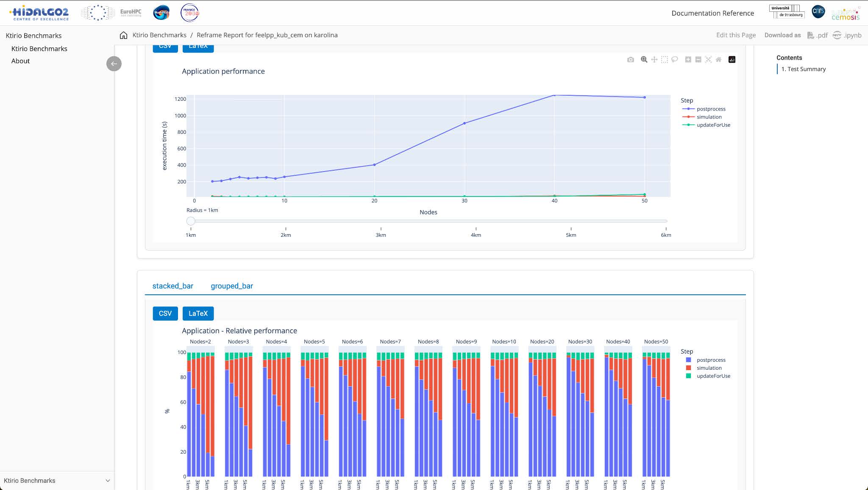Open the LaTeX export for relative performance
This screenshot has width=868, height=490.
click(x=198, y=313)
